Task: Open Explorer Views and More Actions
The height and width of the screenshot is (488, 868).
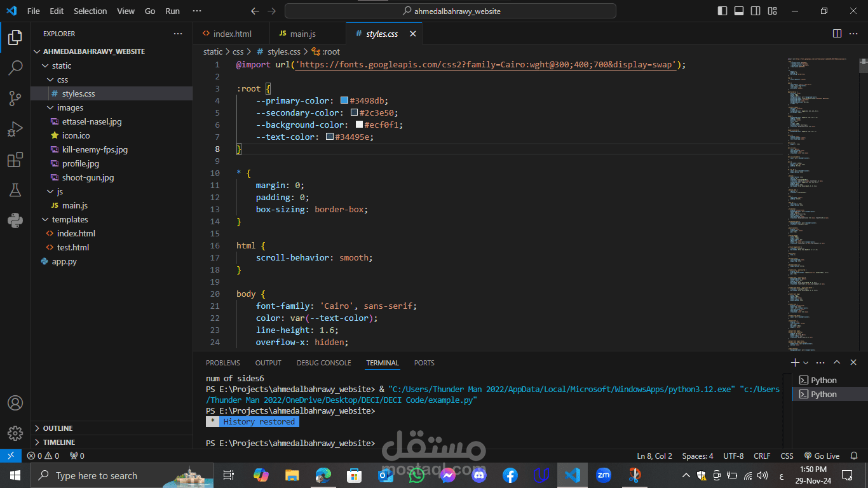Action: [177, 34]
